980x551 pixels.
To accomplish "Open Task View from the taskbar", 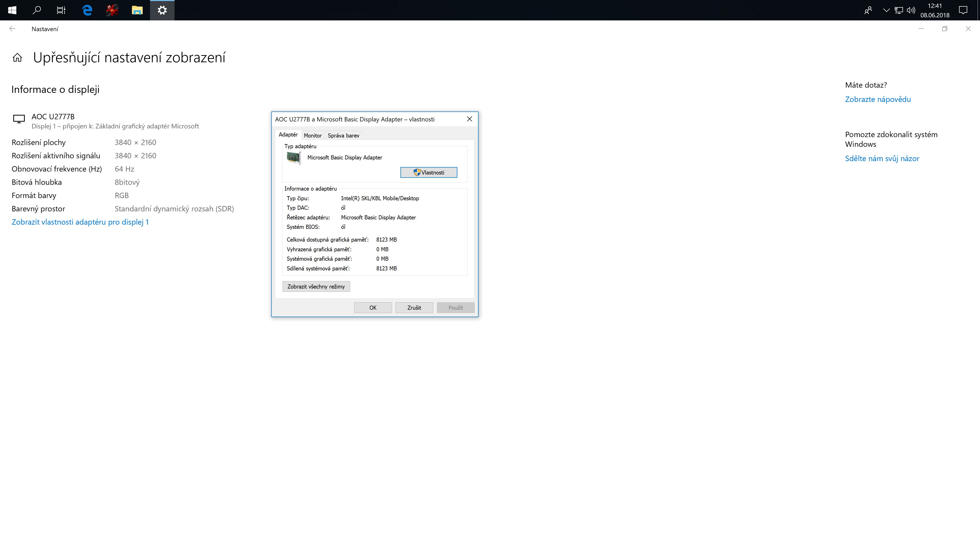I will [x=61, y=10].
